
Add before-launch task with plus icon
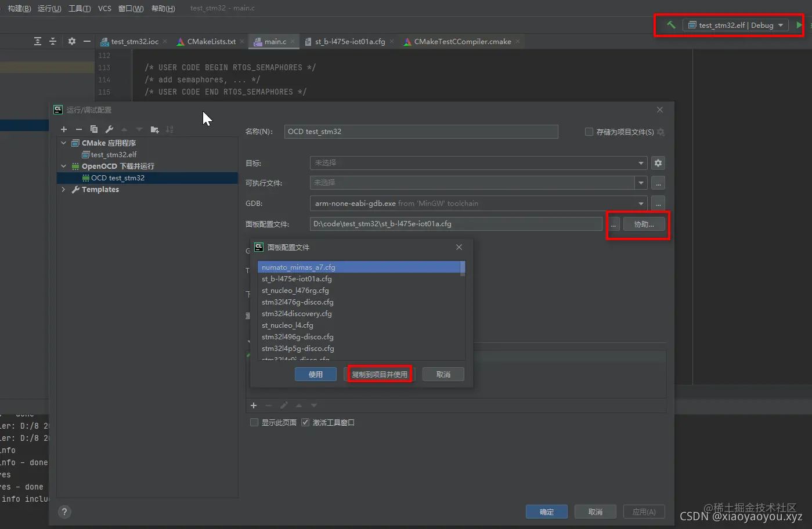coord(254,405)
